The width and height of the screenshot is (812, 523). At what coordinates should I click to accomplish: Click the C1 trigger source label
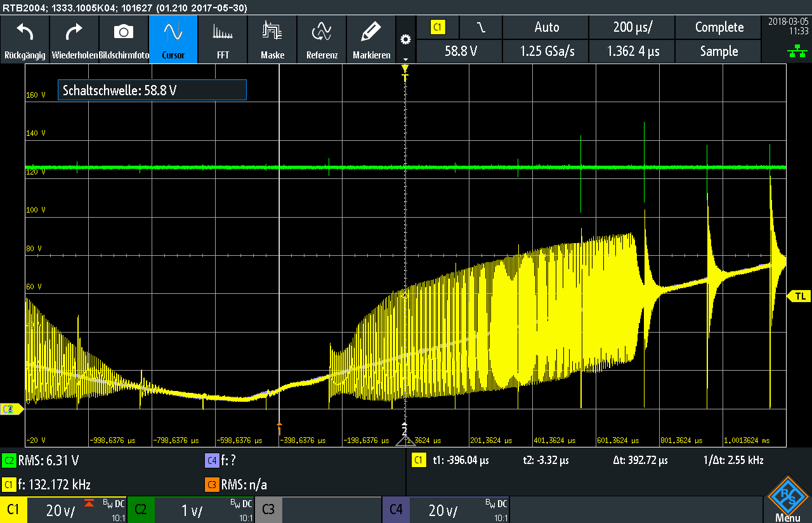(438, 27)
